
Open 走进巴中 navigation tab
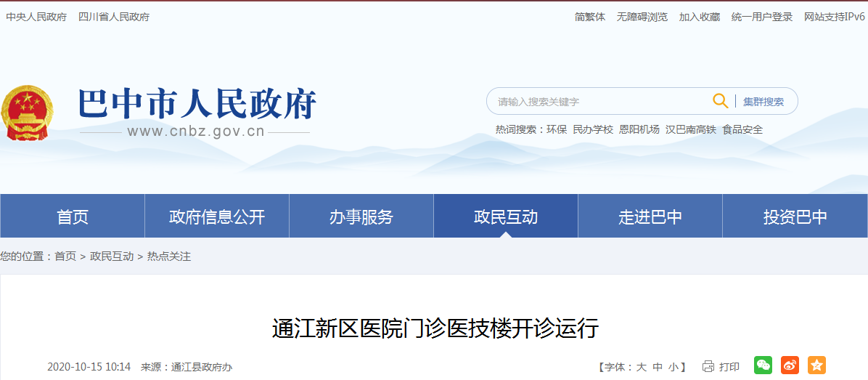coord(650,217)
